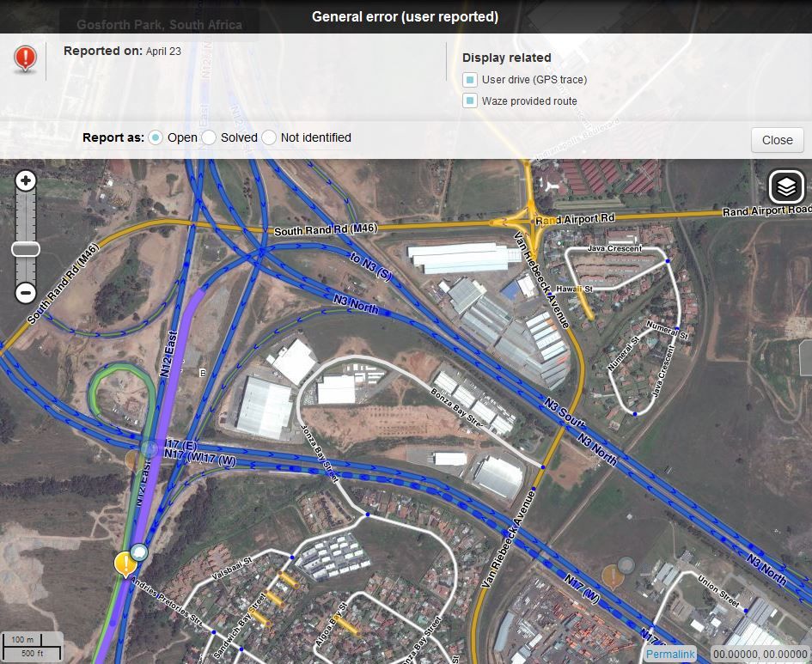Screen dimensions: 812x664
Task: Open the map layers switcher
Action: (786, 186)
